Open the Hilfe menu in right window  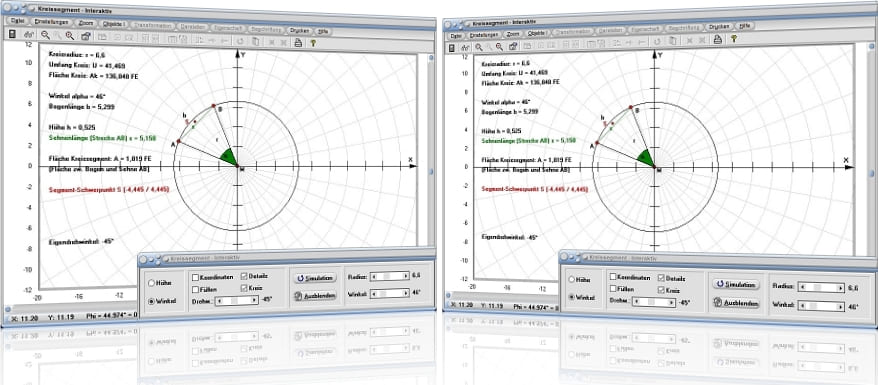(744, 25)
